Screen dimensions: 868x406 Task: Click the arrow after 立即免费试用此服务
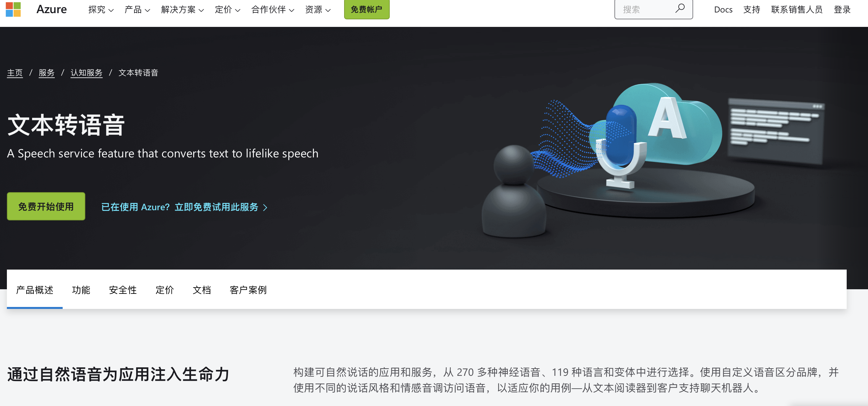pyautogui.click(x=265, y=207)
